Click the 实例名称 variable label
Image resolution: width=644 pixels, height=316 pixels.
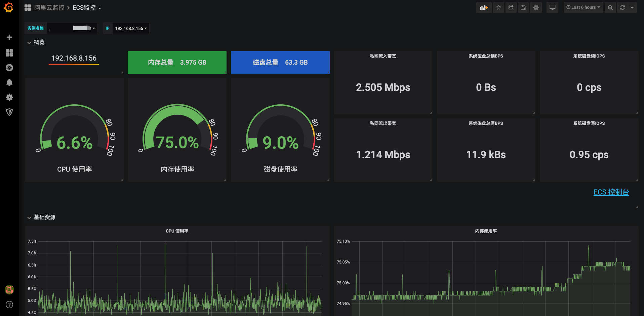pos(36,28)
